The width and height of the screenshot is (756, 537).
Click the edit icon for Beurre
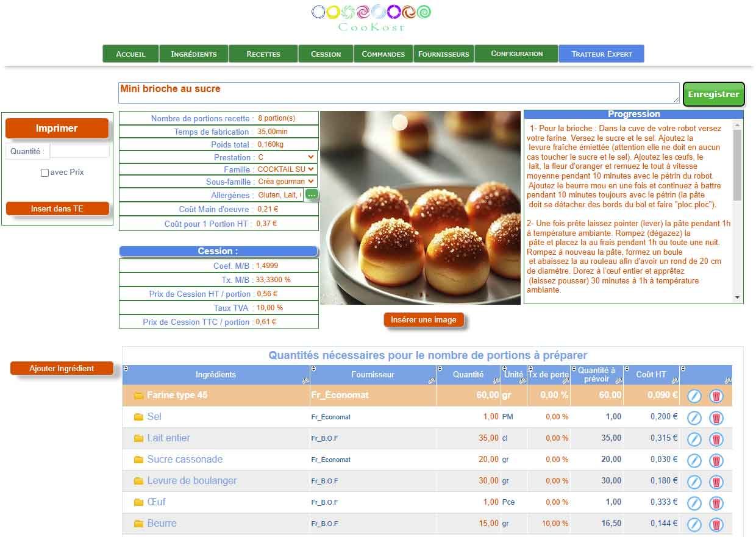point(694,524)
